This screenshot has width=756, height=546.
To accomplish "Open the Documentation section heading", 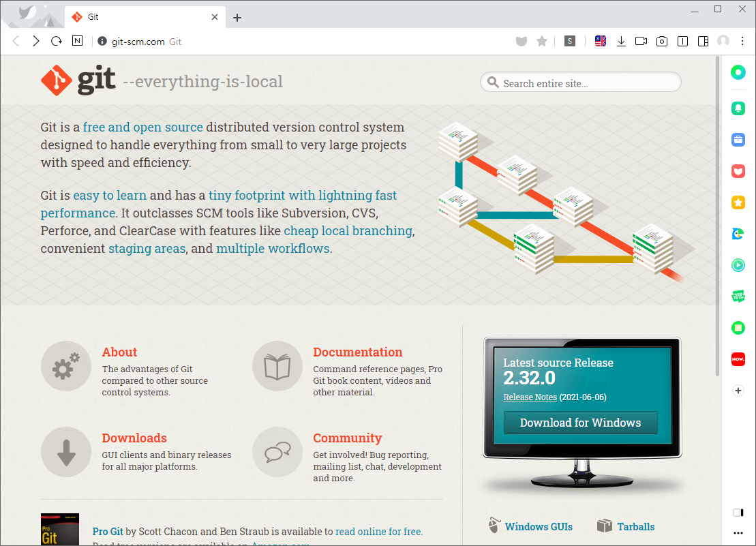I will click(358, 352).
